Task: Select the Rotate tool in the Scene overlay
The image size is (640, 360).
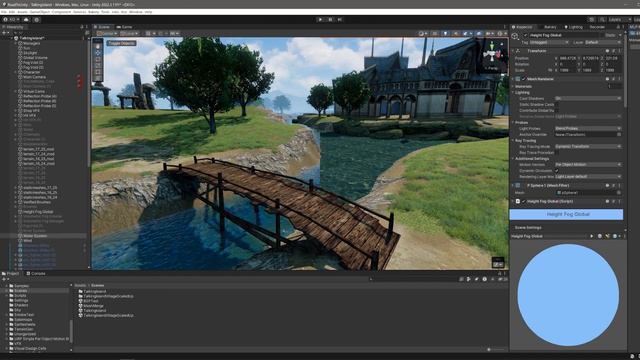Action: click(x=98, y=59)
